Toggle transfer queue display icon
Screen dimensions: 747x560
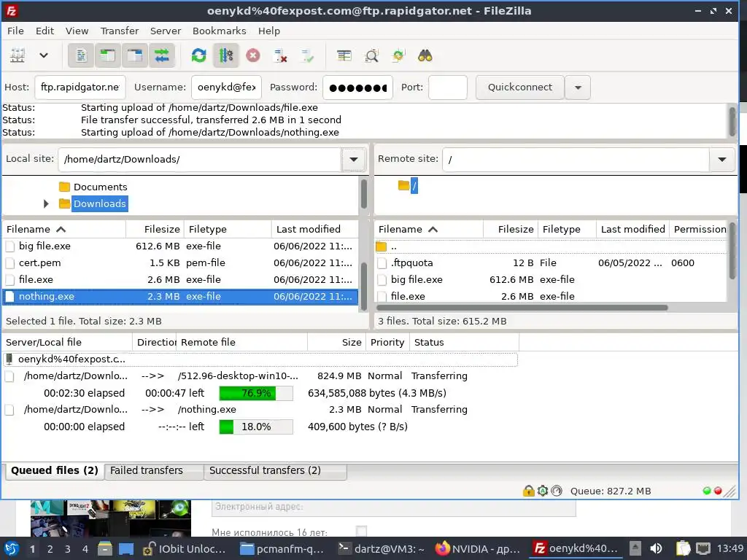tap(162, 55)
